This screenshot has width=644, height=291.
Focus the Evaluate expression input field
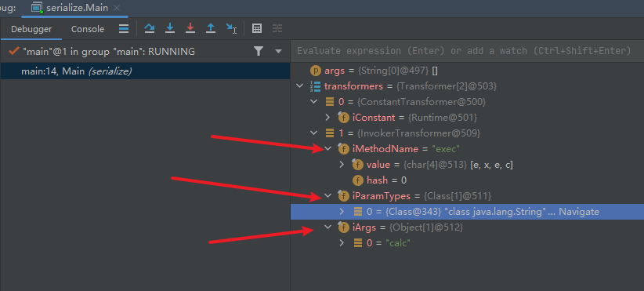click(467, 51)
